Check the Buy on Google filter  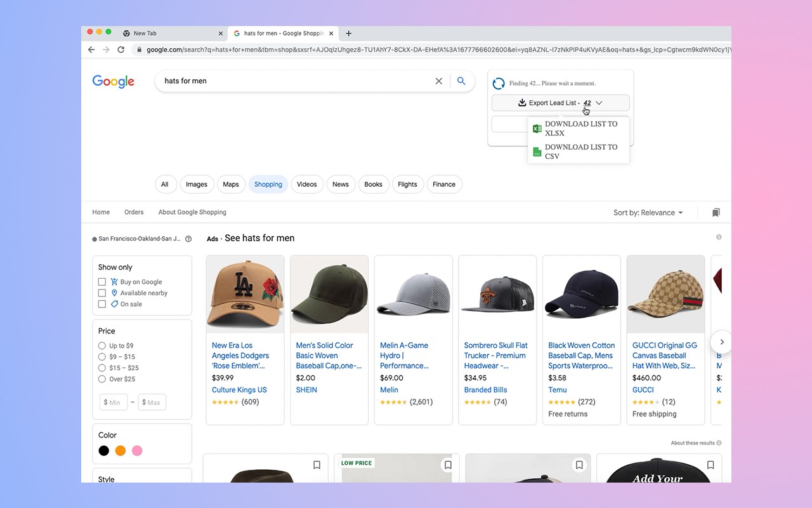click(102, 282)
